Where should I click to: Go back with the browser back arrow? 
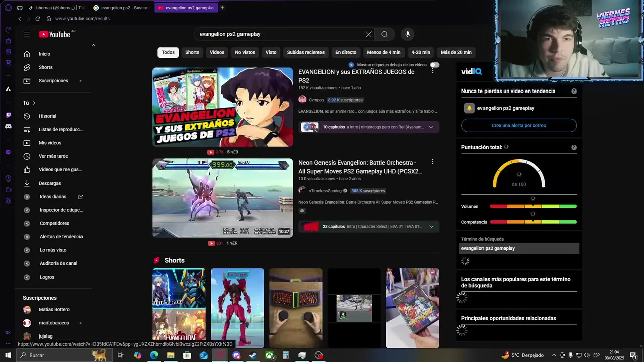tap(20, 19)
